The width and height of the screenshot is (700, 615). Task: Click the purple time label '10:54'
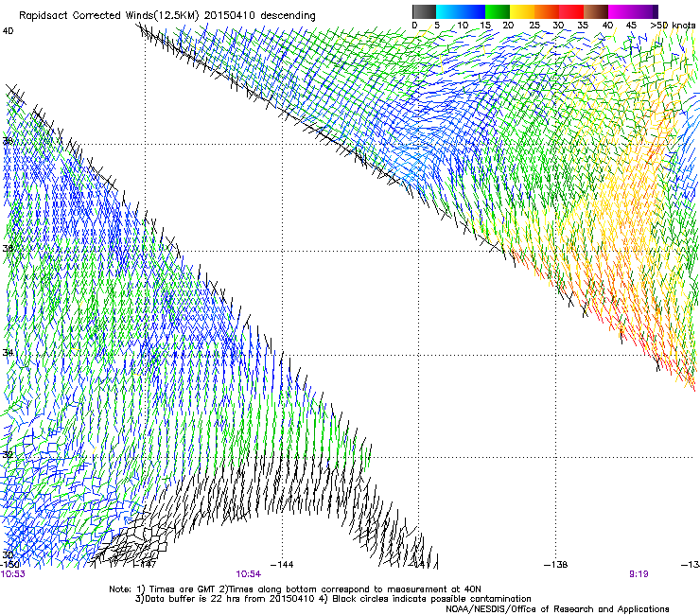click(248, 574)
